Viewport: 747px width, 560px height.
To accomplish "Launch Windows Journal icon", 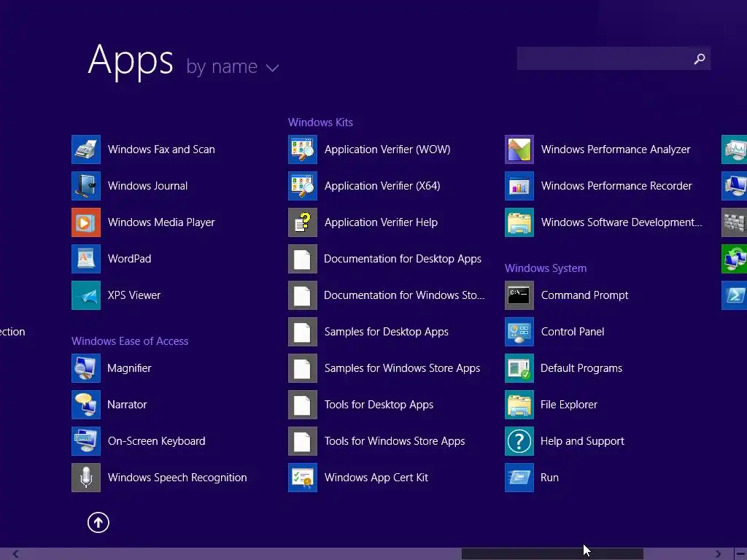I will coord(86,186).
